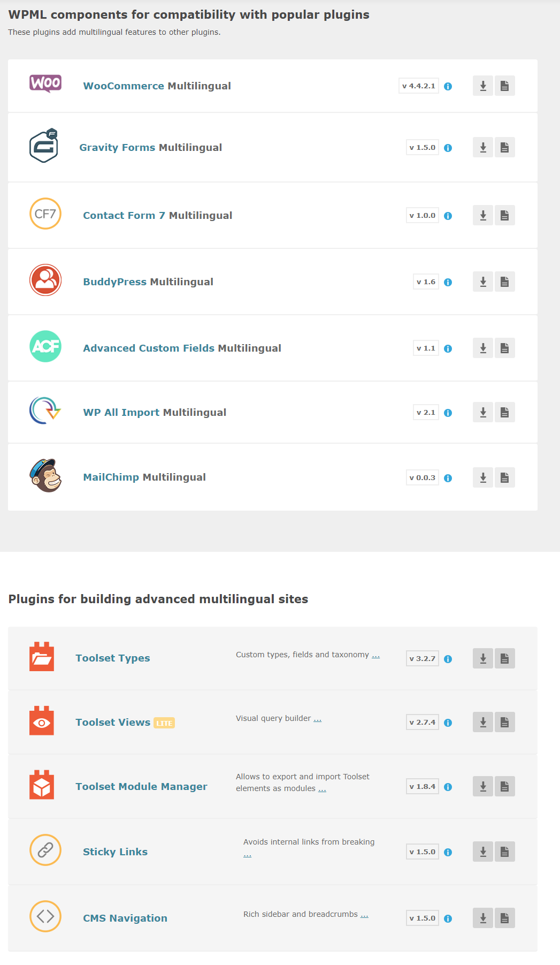The height and width of the screenshot is (965, 560).
Task: Download WooCommerce Multilingual plugin
Action: click(483, 86)
